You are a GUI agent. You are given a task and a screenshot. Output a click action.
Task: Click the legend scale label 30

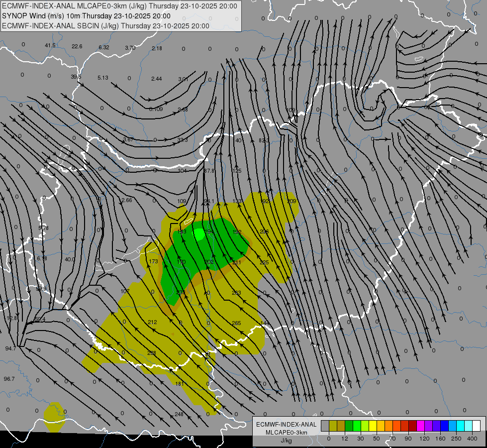[x=361, y=439]
